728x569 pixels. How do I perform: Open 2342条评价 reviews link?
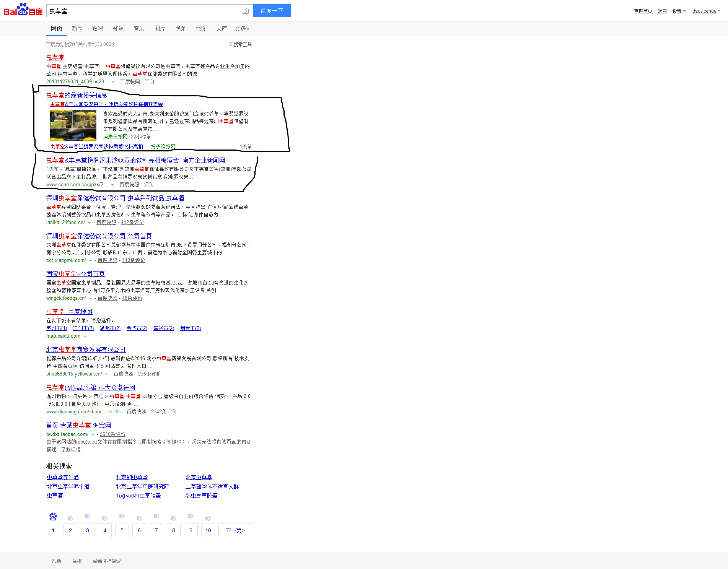tap(164, 412)
